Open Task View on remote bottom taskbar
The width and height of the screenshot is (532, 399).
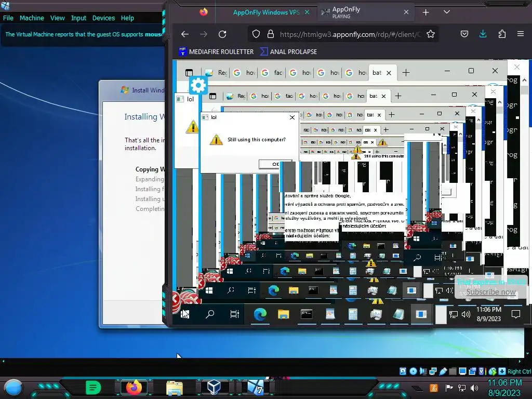point(234,314)
